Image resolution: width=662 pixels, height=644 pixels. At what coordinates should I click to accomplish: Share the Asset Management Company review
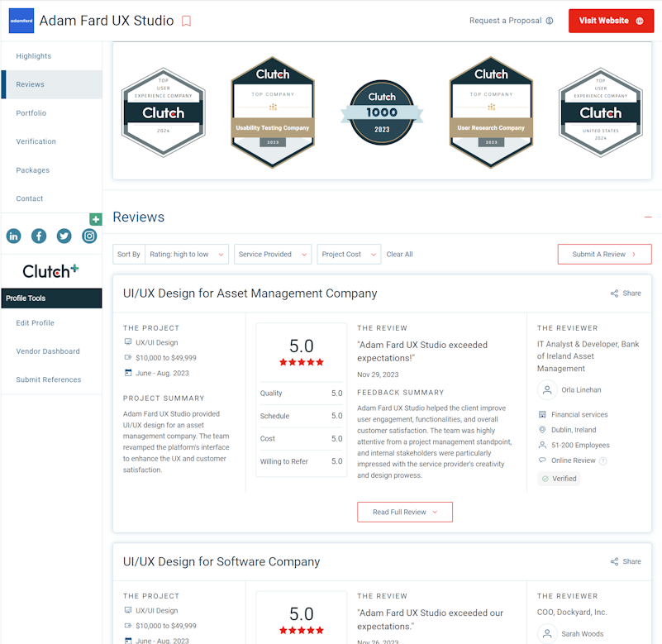tap(626, 293)
